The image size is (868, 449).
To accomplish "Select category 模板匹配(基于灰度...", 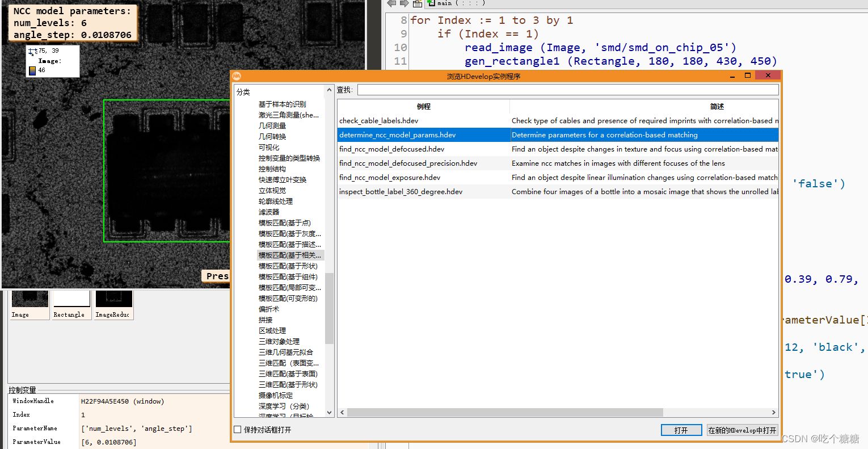I will tap(290, 233).
